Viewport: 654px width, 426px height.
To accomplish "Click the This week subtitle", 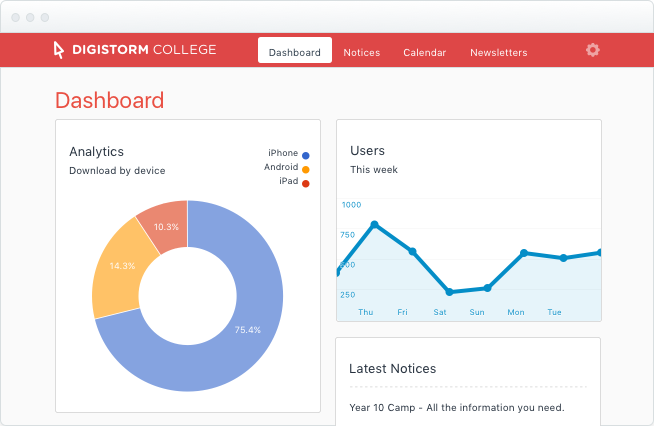I will point(374,170).
